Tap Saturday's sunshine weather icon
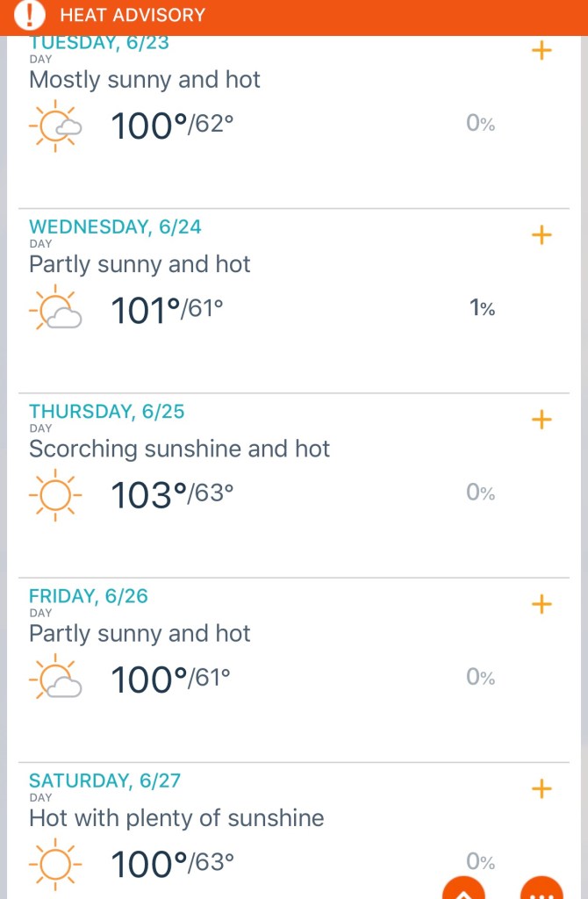The image size is (588, 899). 55,864
